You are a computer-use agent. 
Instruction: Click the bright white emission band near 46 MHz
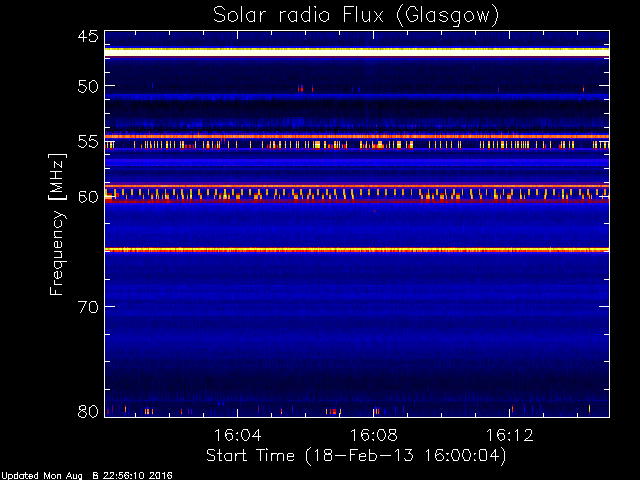tap(357, 52)
